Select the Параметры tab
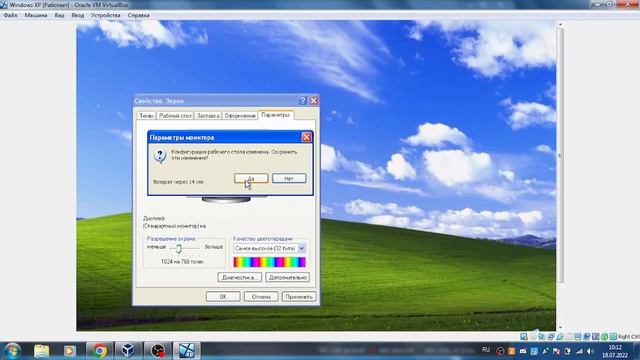 coord(276,115)
